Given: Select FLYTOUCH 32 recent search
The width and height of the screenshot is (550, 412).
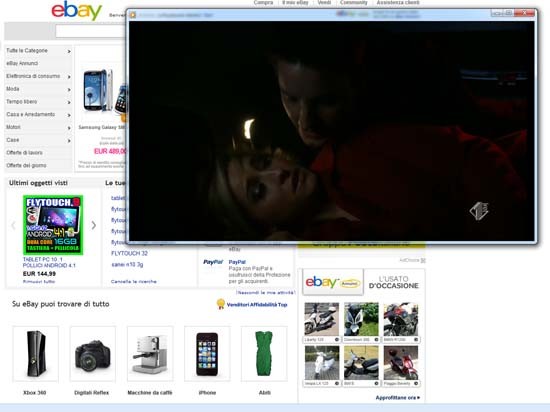Looking at the screenshot, I should [129, 253].
